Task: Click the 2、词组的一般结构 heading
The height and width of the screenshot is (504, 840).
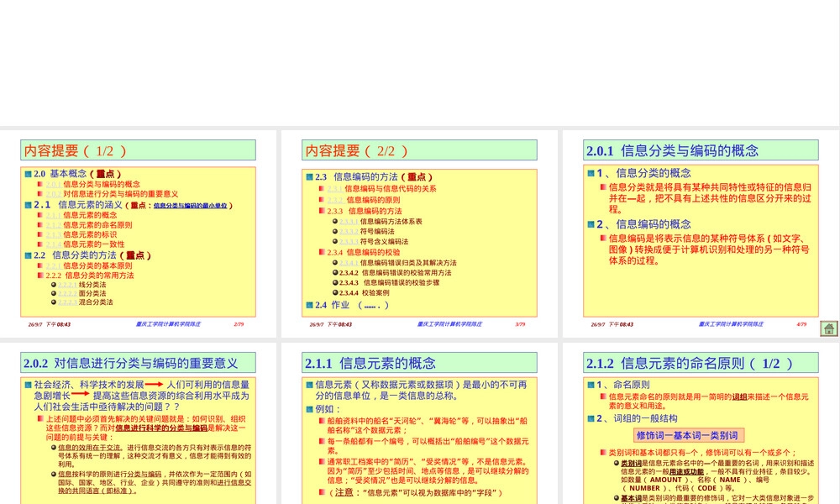Action: [x=637, y=418]
